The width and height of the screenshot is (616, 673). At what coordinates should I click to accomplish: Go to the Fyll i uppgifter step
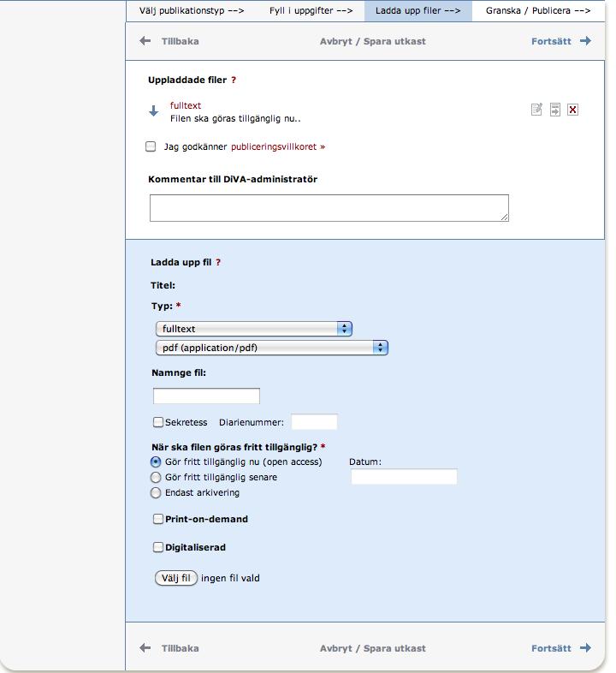click(311, 11)
